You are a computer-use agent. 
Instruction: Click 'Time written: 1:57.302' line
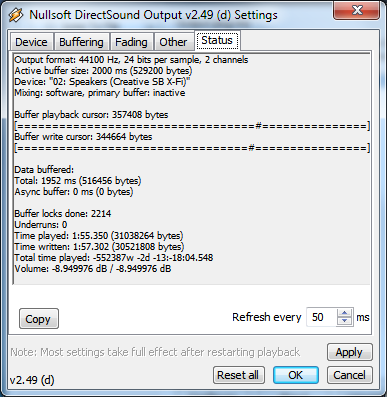pos(99,247)
